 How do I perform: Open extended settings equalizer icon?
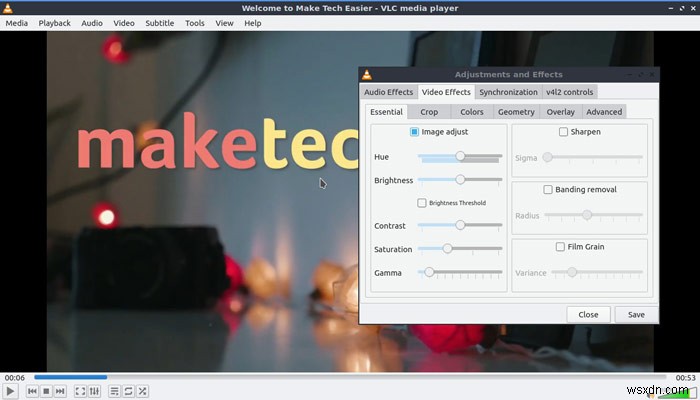(94, 392)
